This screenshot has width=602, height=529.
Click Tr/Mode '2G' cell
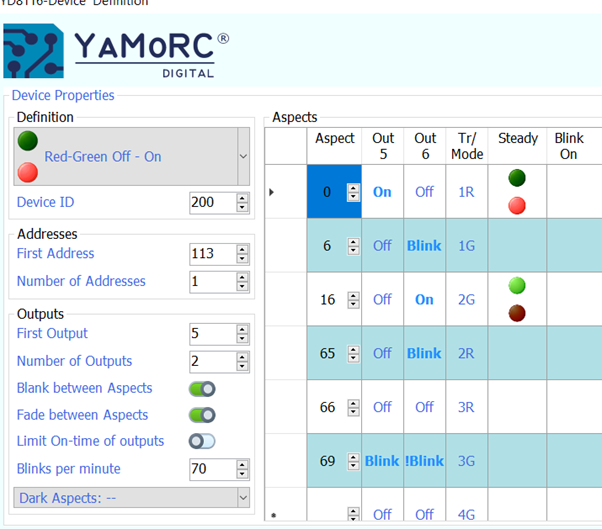click(467, 299)
